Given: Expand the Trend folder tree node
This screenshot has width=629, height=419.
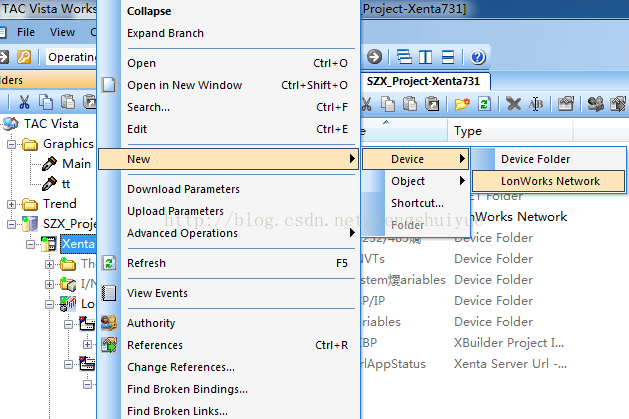Looking at the screenshot, I should 12,204.
